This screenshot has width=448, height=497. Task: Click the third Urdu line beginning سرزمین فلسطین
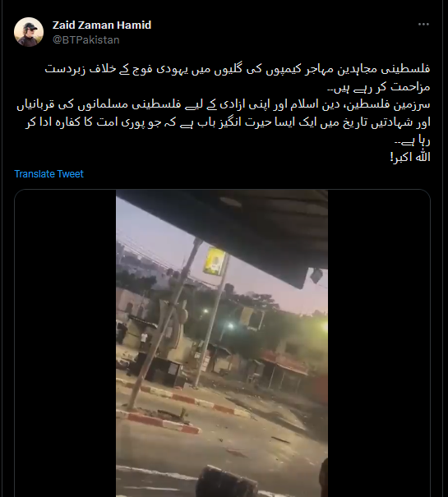224,105
